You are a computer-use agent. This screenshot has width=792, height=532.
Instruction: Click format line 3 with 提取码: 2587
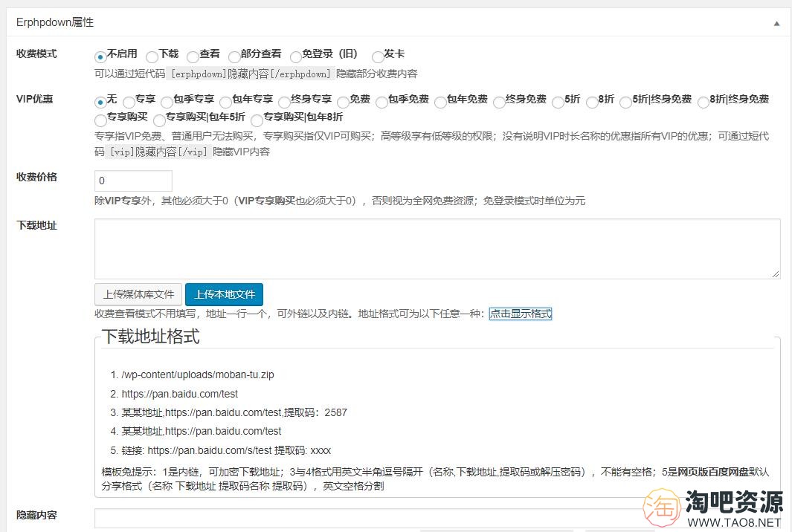(234, 412)
